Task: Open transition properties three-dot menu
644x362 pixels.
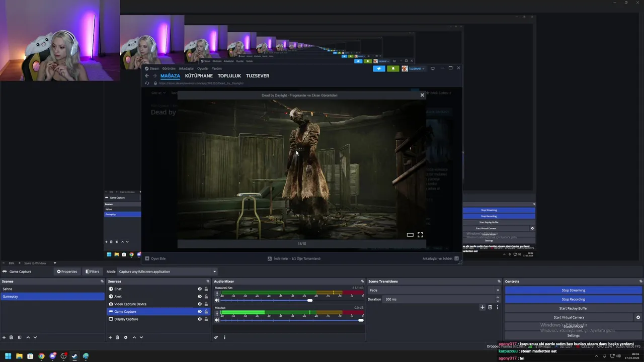Action: pyautogui.click(x=498, y=307)
